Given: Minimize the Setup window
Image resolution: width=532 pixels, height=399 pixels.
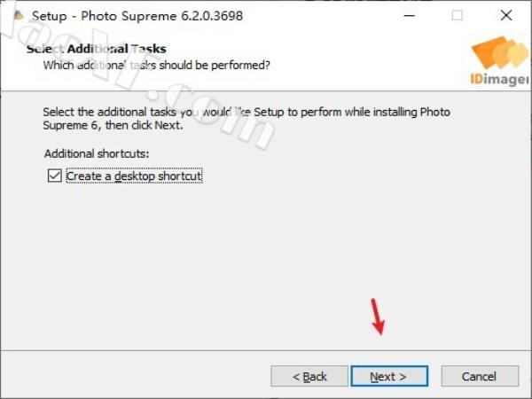Looking at the screenshot, I should 410,16.
